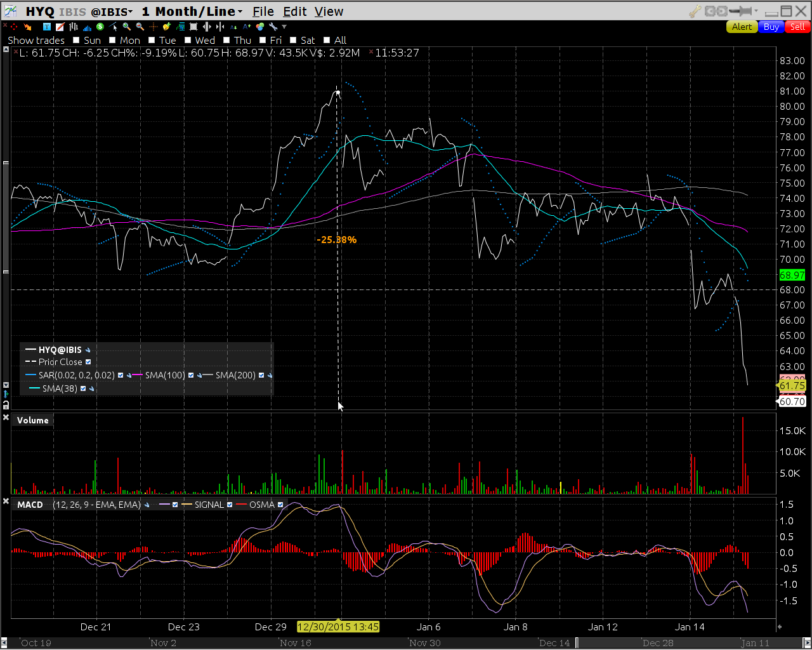Open chart settings wrench icon
This screenshot has height=650, width=812.
click(x=273, y=27)
